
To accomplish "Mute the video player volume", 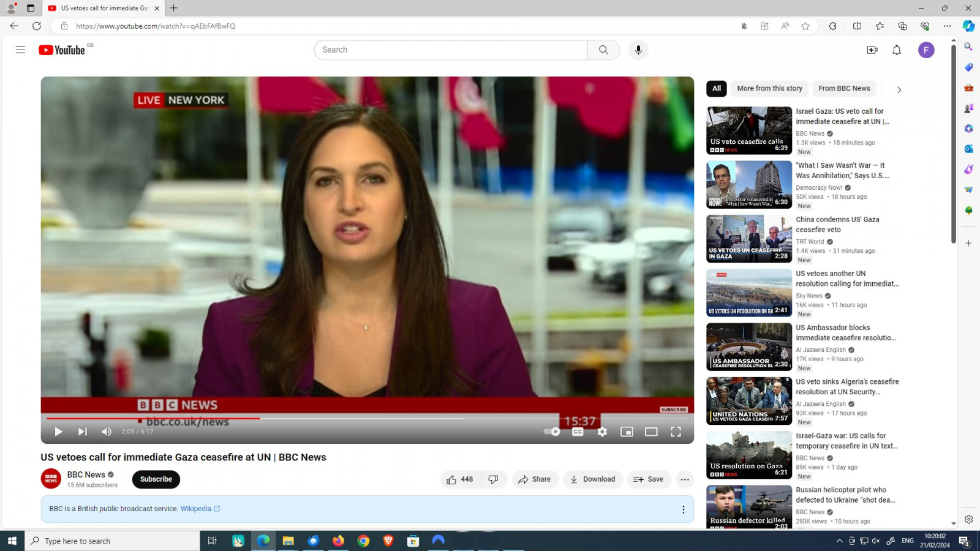I will (107, 432).
